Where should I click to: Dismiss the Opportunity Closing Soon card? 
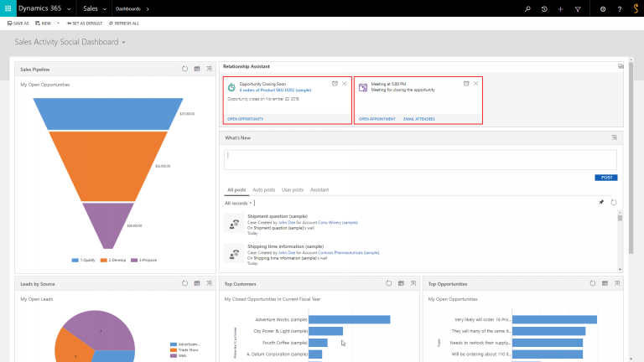click(344, 83)
